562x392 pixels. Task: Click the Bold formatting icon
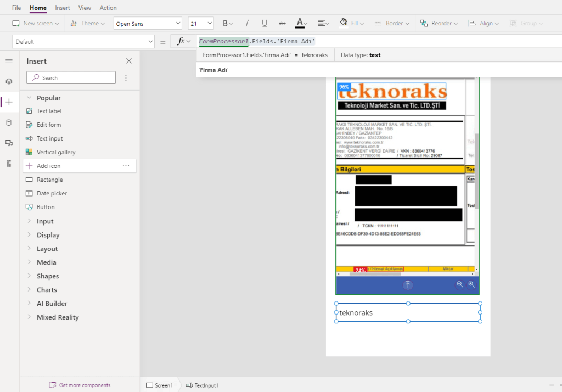coord(225,24)
